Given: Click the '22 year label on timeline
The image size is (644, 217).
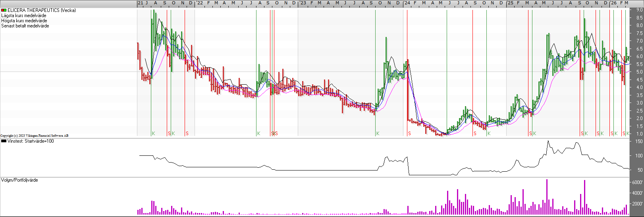Looking at the screenshot, I should click(199, 3).
